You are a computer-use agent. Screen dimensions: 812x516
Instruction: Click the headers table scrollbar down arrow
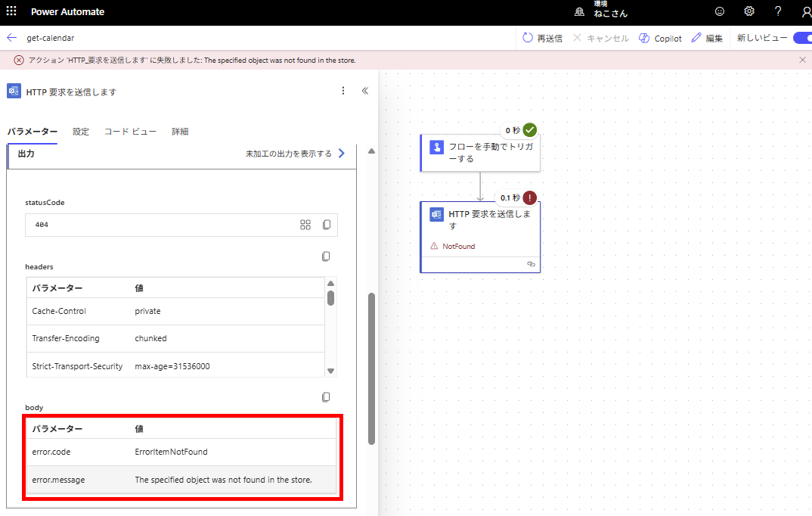pyautogui.click(x=330, y=371)
